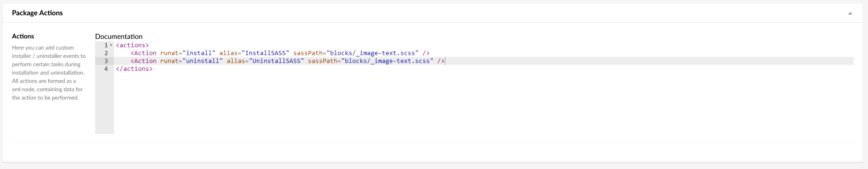Screen dimensions: 868x169
Task: Select line number 3 in gutter
Action: click(x=106, y=61)
